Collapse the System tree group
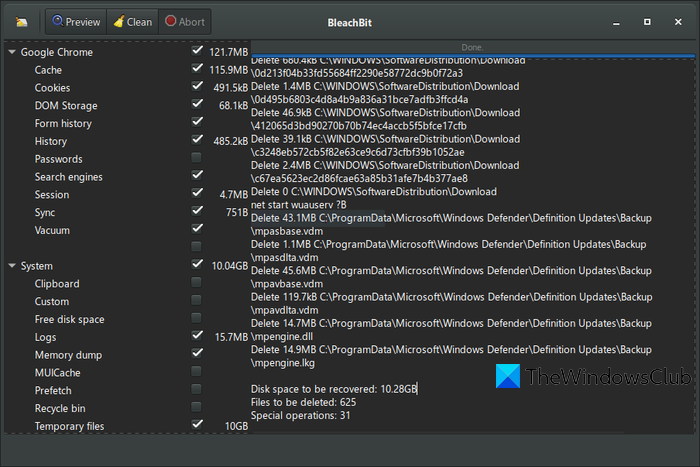Image resolution: width=700 pixels, height=467 pixels. click(x=12, y=266)
